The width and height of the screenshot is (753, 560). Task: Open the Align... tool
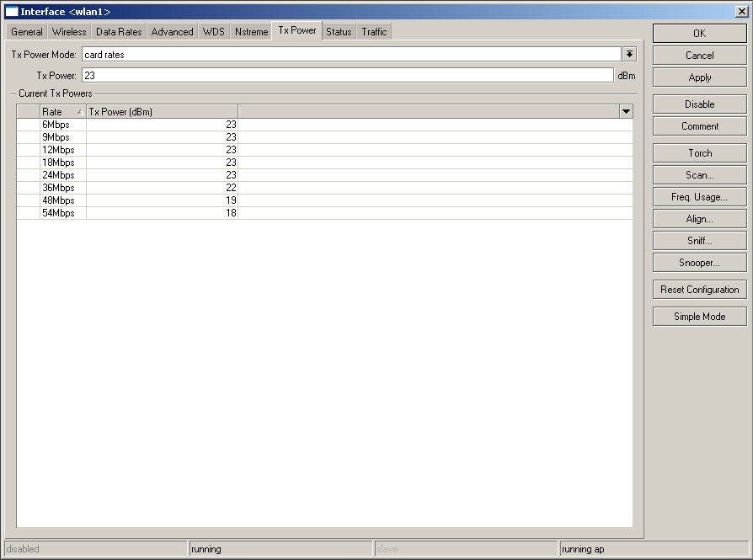700,219
